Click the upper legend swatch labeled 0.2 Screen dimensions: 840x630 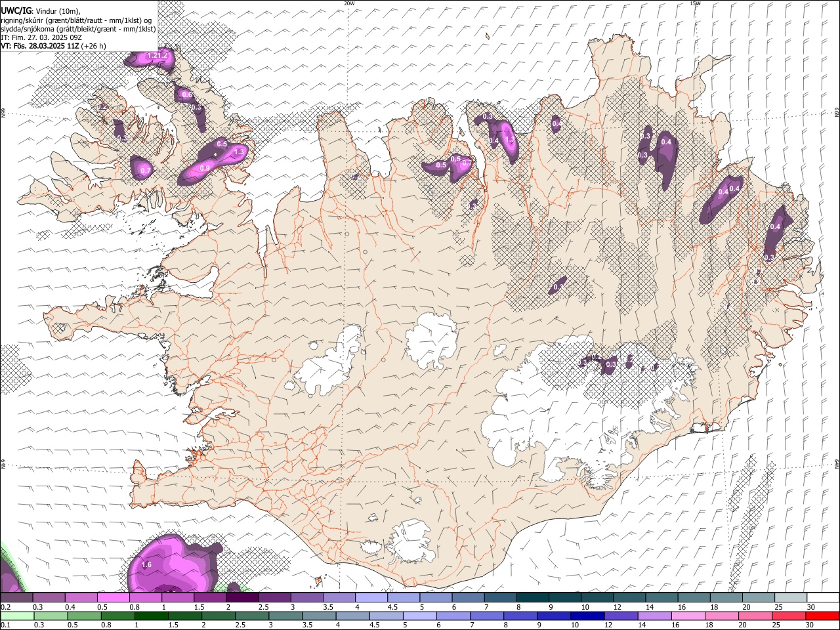pyautogui.click(x=16, y=597)
